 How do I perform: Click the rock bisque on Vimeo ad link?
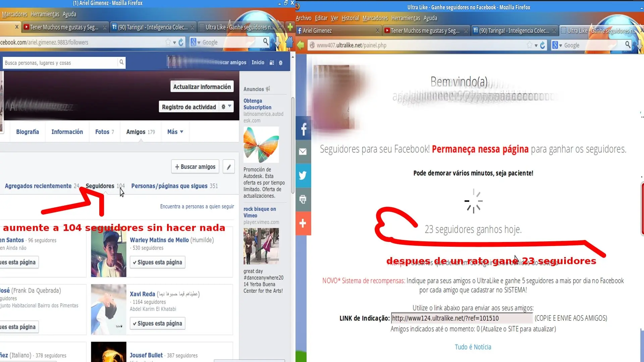[260, 212]
